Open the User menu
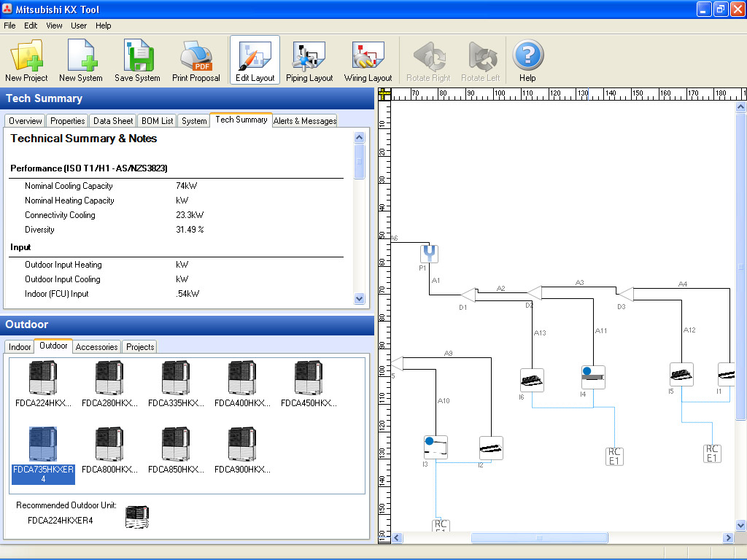 [x=79, y=26]
